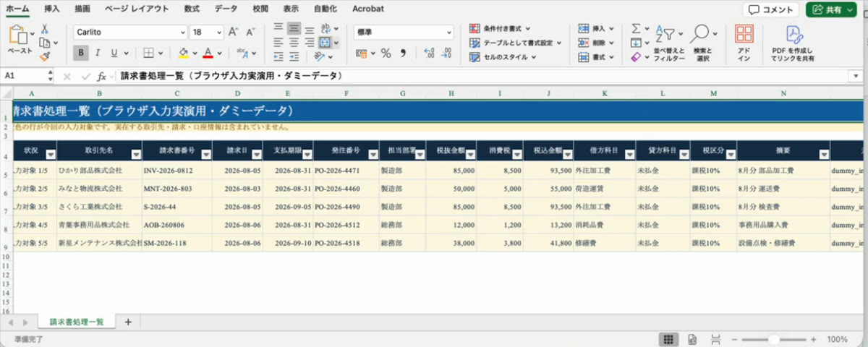Apply the percent style format

[386, 53]
